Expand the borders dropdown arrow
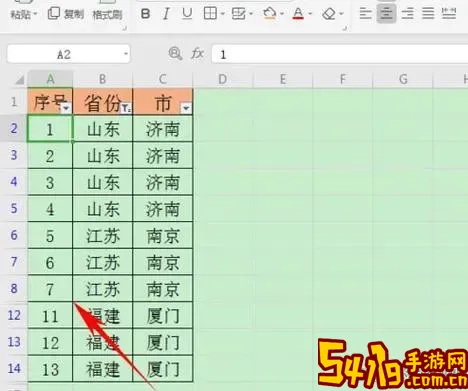468x391 pixels. point(223,14)
